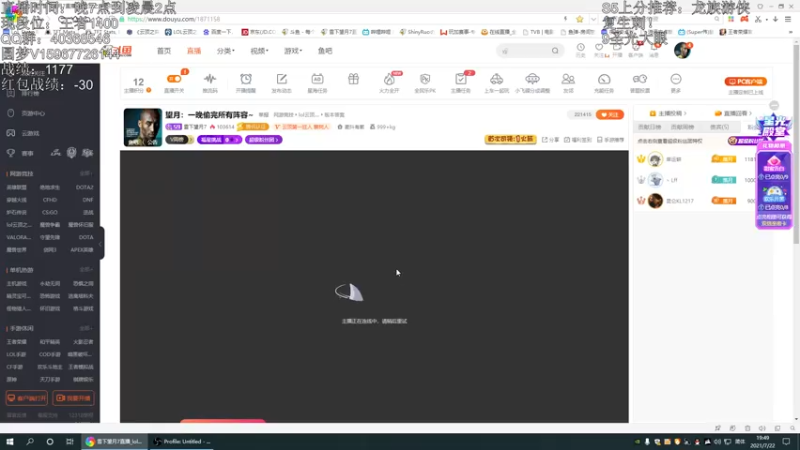Screen dimensions: 800x450
Task: Open the audio waveform toolbar icon
Action: (x=210, y=79)
